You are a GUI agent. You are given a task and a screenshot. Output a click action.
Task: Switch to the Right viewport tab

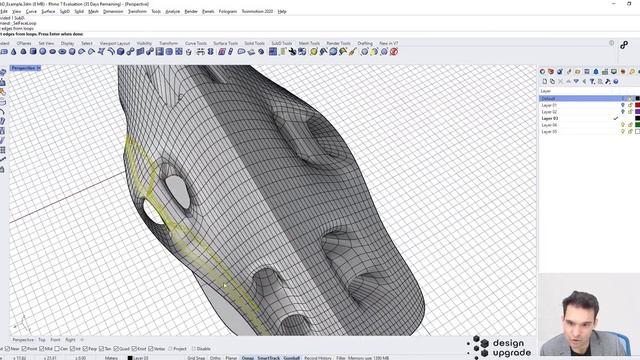tap(70, 340)
